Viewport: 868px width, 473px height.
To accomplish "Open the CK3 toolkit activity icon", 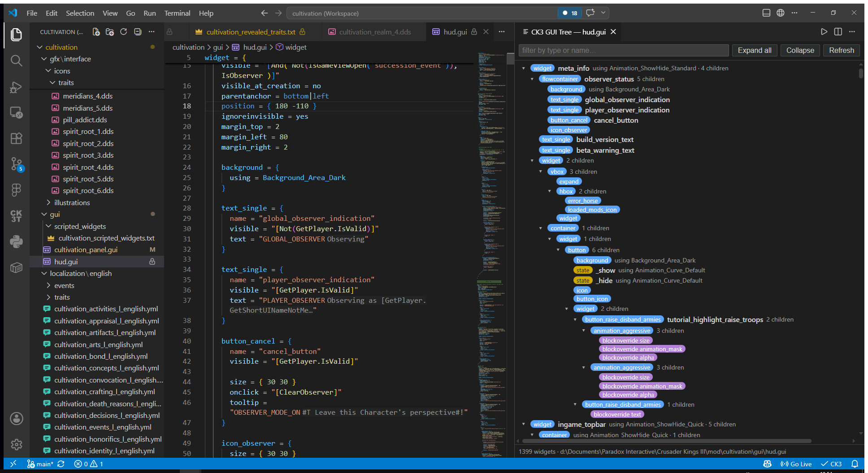I will (17, 216).
